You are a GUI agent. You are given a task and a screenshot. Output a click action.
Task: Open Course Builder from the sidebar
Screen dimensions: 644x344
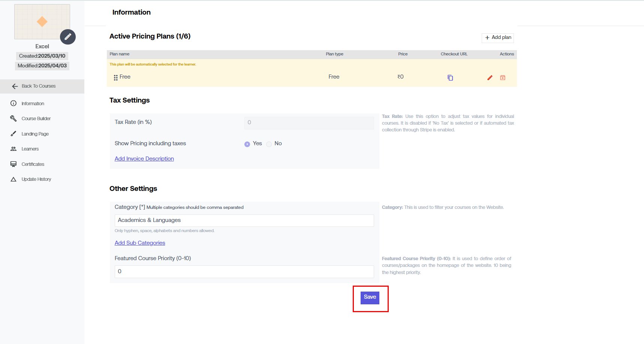click(x=36, y=119)
